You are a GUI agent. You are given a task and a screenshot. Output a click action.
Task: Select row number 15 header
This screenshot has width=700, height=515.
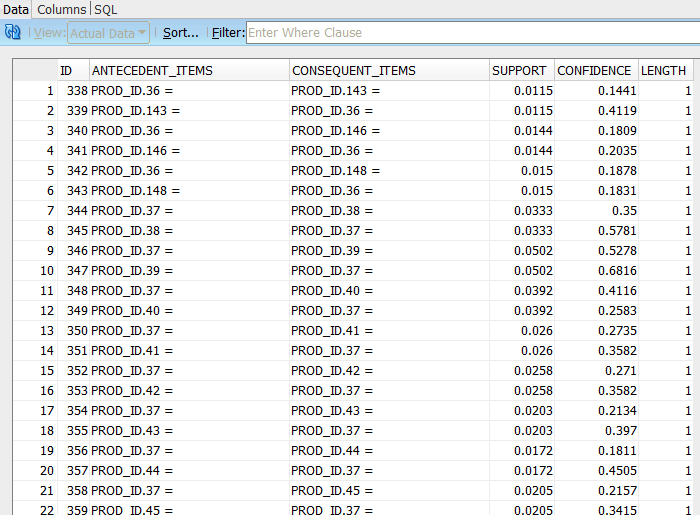pyautogui.click(x=35, y=370)
